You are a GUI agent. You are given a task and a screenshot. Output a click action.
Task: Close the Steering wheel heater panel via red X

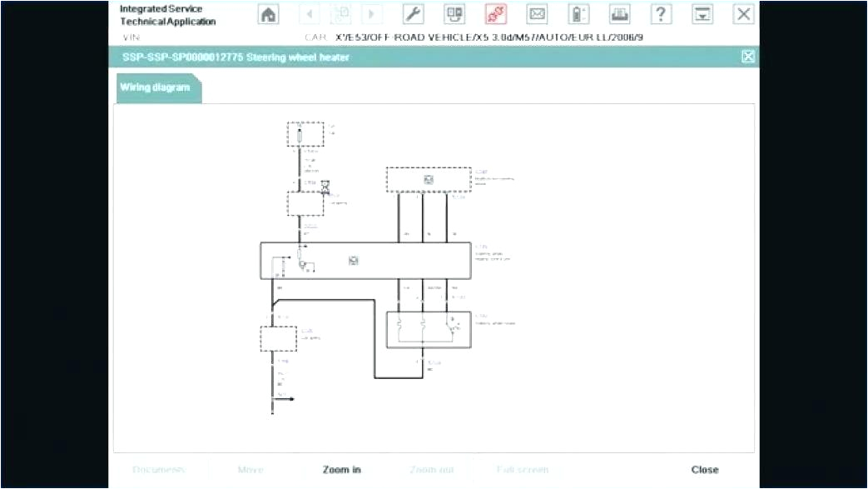click(x=747, y=56)
